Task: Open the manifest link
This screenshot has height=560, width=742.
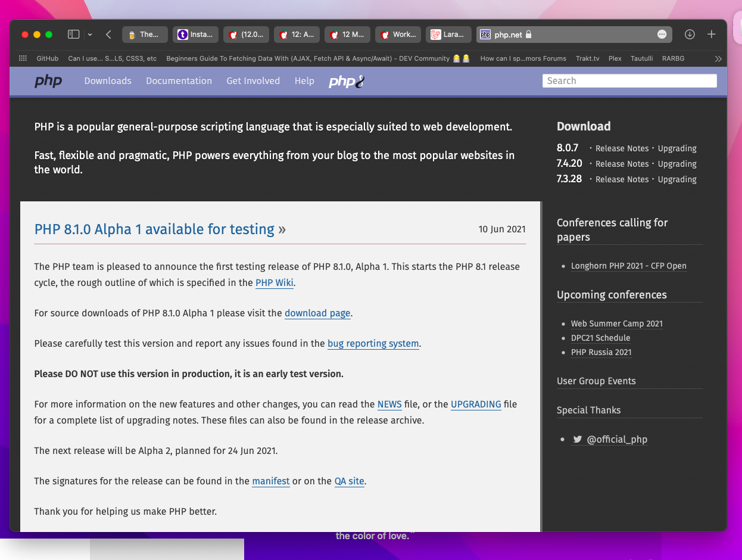Action: 271,481
